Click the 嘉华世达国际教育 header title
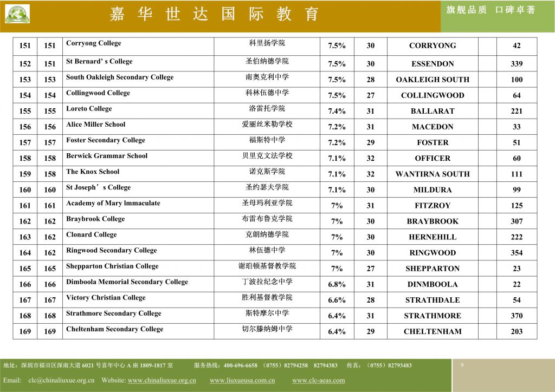The image size is (555, 392). (214, 14)
